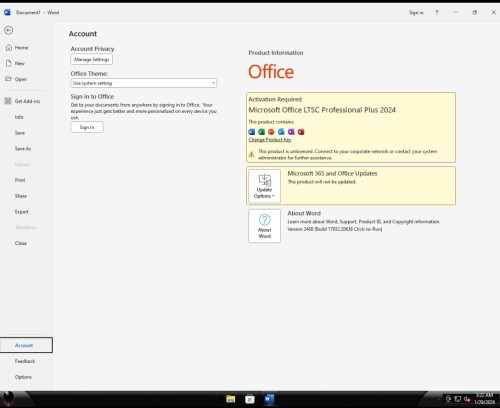The image size is (500, 408).
Task: Choose Save As in the sidebar
Action: tap(23, 149)
